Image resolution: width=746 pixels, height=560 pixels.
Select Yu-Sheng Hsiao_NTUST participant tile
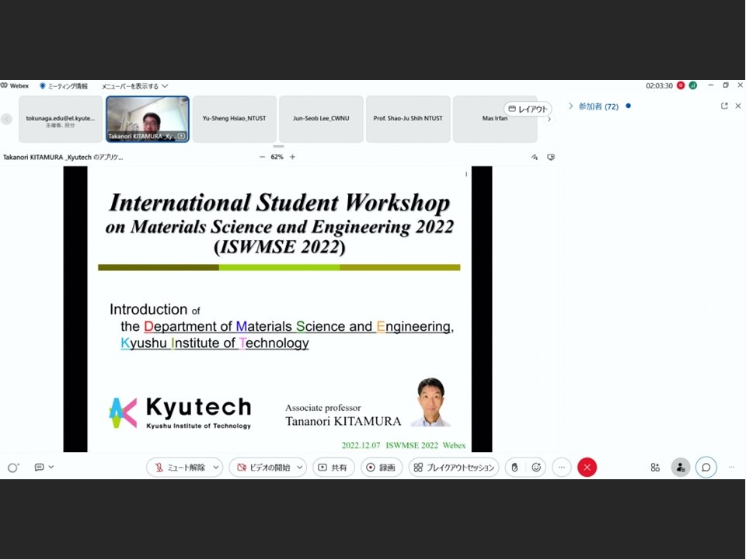pos(235,119)
